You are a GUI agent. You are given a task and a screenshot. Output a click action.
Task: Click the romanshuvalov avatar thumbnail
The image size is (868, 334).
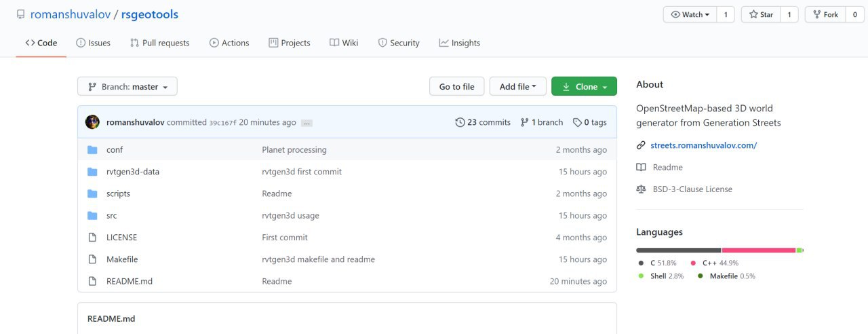(x=92, y=122)
